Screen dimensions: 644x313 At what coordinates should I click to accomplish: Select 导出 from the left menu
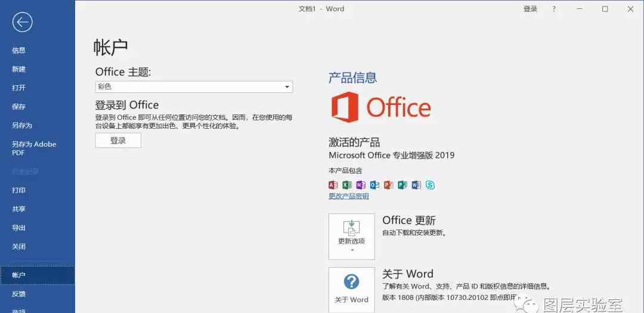coord(19,228)
